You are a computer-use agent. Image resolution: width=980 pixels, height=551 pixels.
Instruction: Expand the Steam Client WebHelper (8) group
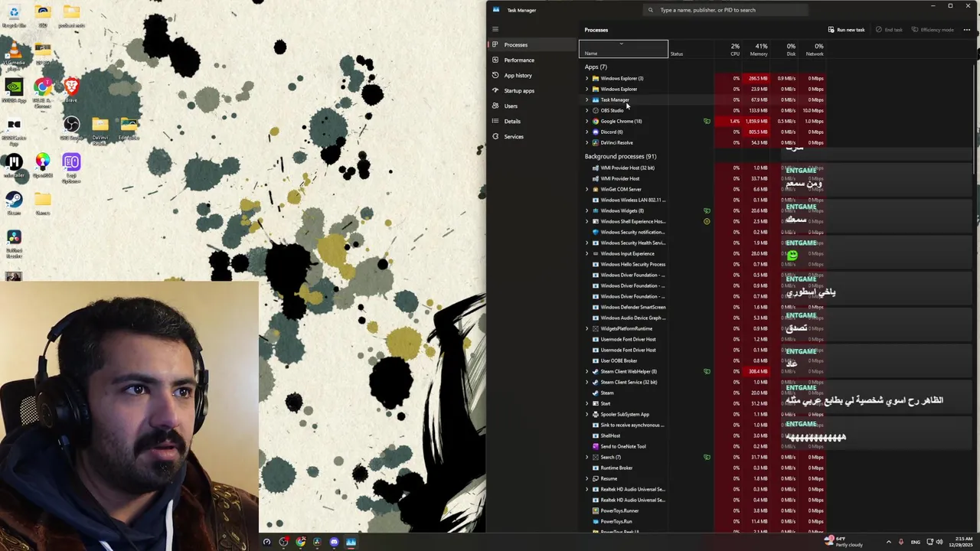pyautogui.click(x=586, y=371)
